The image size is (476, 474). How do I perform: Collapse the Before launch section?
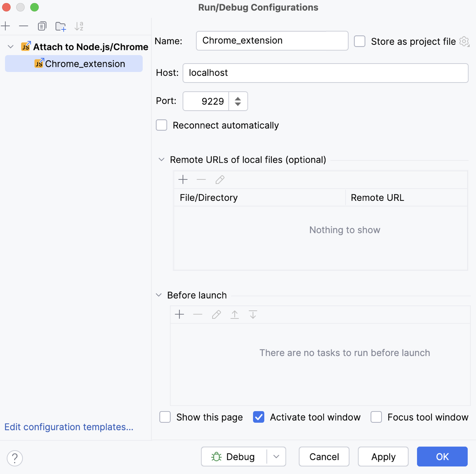(x=158, y=295)
